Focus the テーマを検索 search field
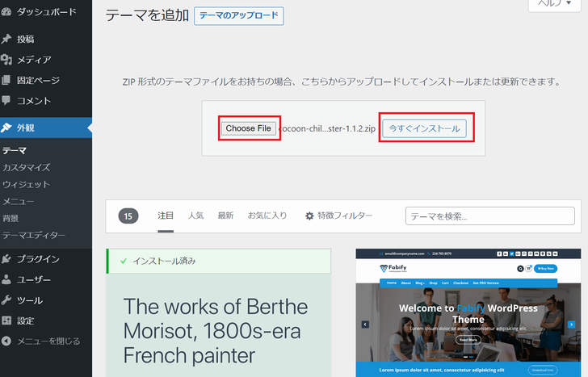588x377 pixels. [x=493, y=216]
